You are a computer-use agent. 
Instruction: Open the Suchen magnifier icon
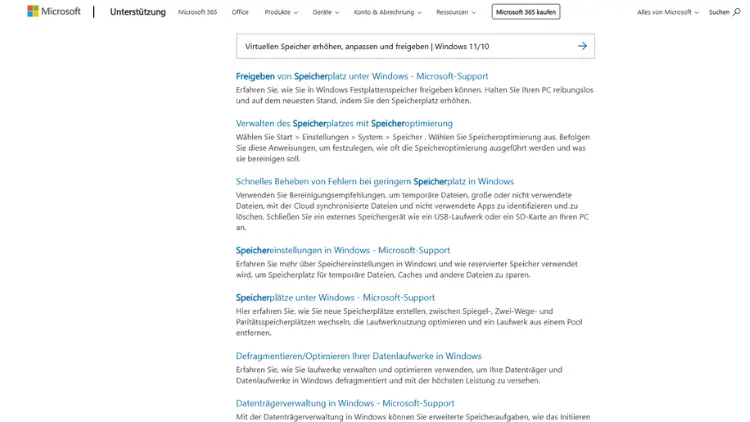(x=737, y=12)
